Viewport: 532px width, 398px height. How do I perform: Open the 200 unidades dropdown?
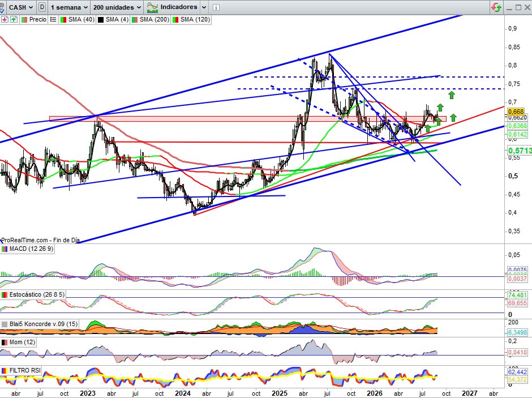point(117,7)
